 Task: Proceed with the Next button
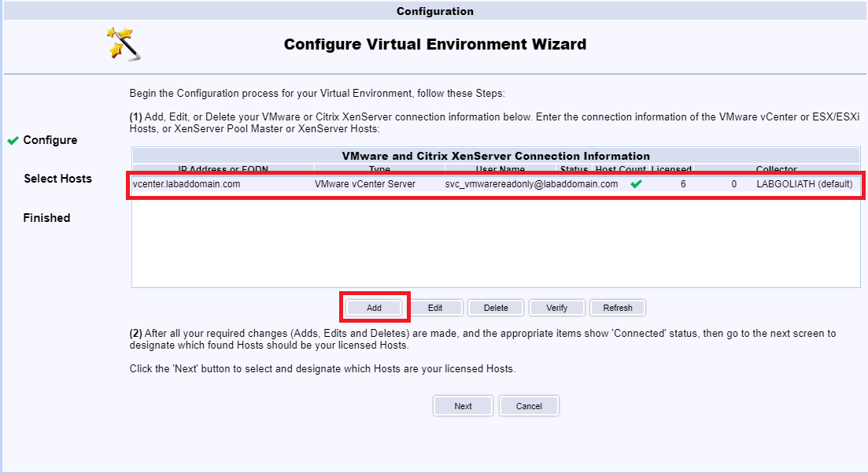[463, 406]
